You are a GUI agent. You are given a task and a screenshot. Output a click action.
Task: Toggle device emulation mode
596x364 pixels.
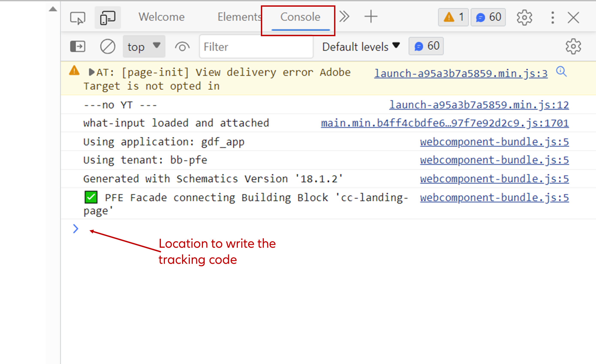point(108,18)
